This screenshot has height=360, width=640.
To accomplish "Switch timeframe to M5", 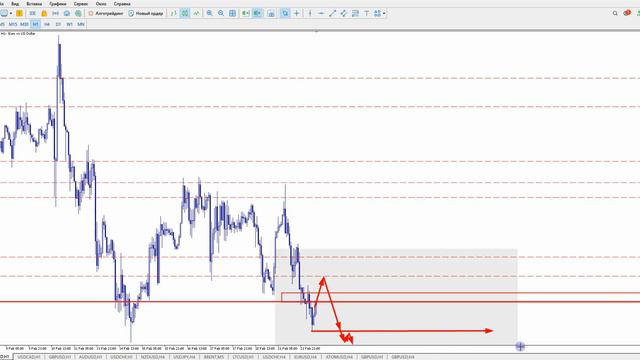I will 2,24.
